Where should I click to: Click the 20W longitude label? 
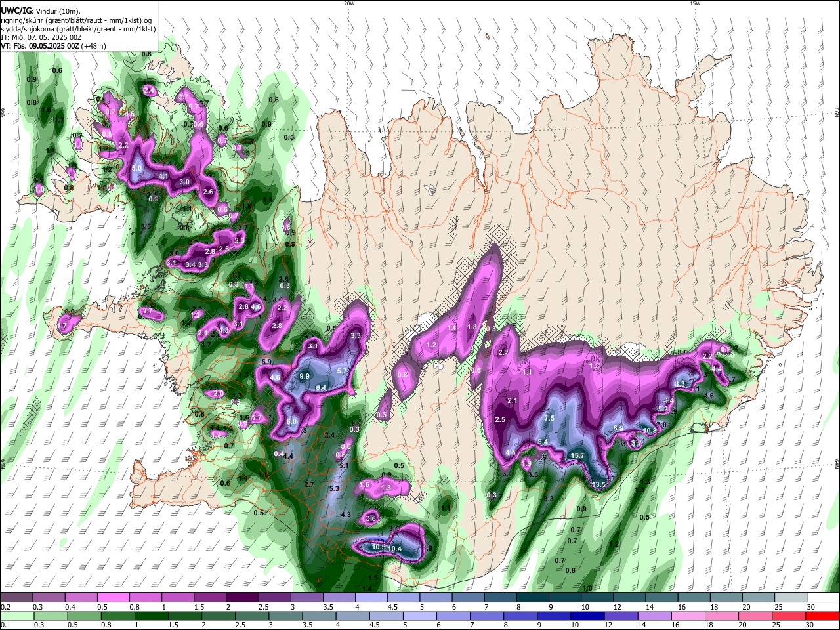[349, 3]
